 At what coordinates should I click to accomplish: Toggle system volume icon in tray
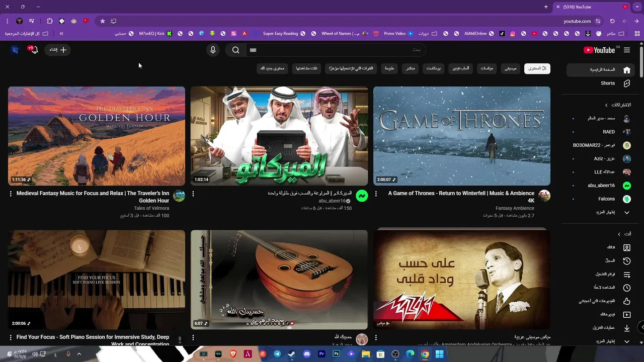[x=35, y=354]
